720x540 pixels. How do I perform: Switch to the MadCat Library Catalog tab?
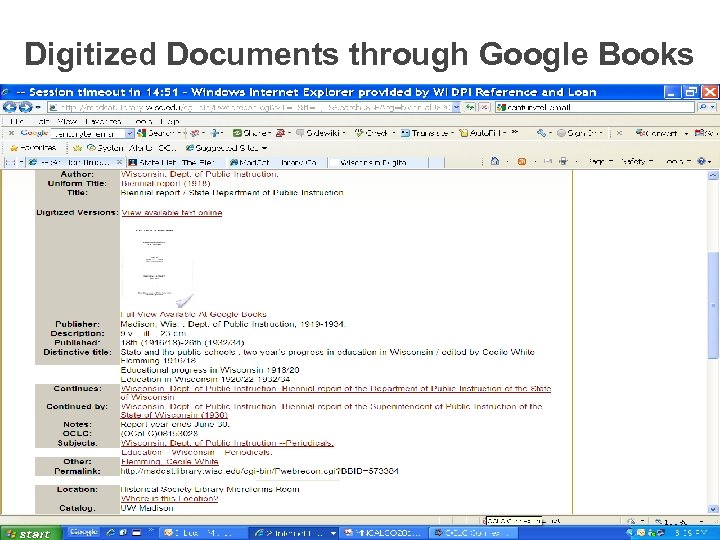coord(276,162)
